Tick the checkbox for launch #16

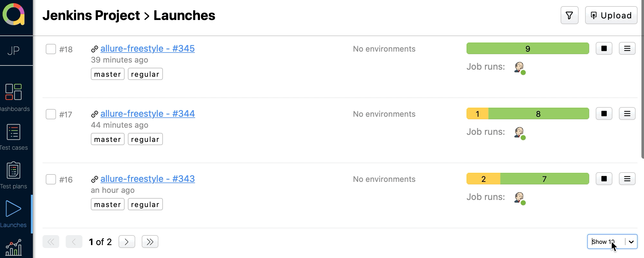point(51,180)
